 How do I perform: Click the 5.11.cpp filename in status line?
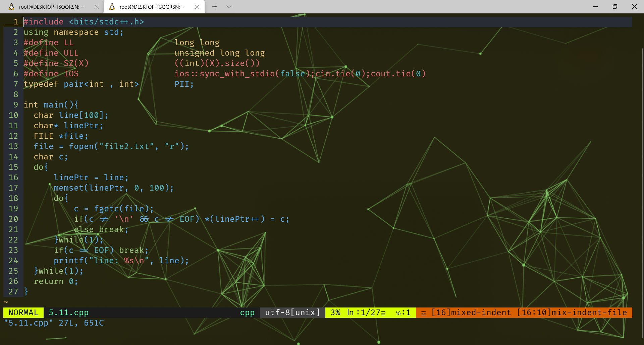(x=69, y=313)
